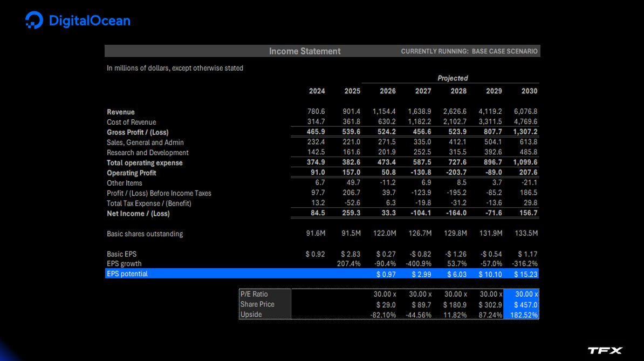
Task: Select the 2028 column header
Action: tap(458, 91)
